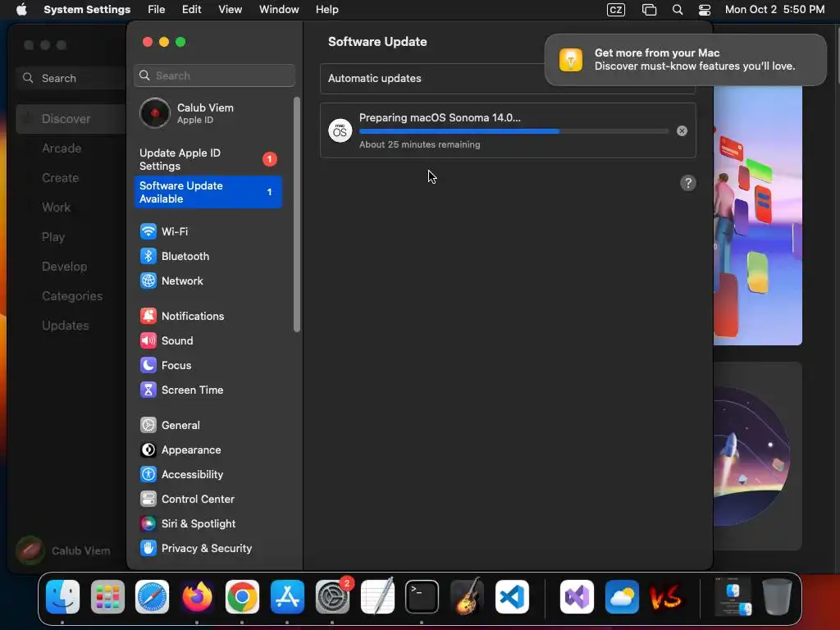Click the CZ input source icon
Viewport: 840px width, 630px height.
tap(616, 10)
